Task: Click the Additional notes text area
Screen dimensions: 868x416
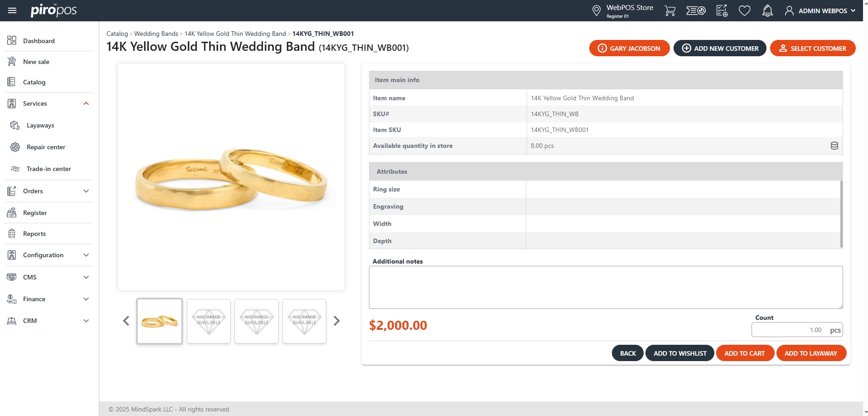Action: click(606, 287)
